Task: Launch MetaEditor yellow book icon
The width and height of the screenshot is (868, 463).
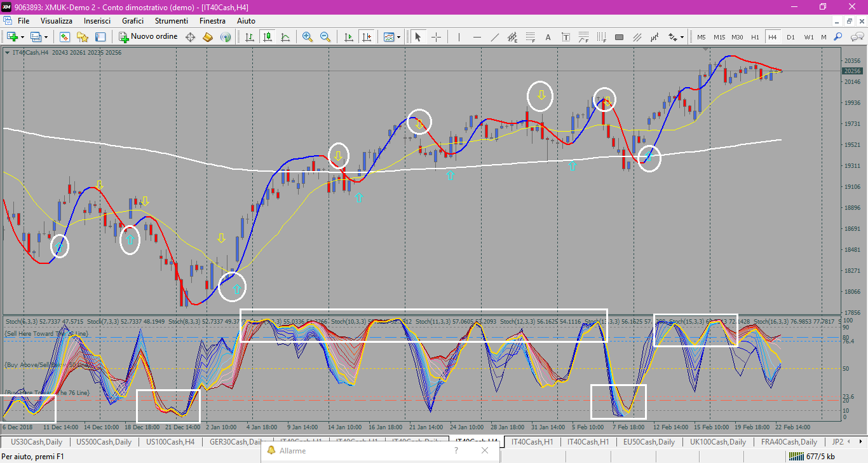Action: click(x=207, y=37)
